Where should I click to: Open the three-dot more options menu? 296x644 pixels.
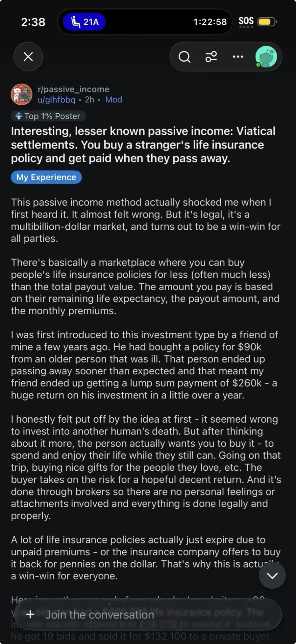coord(238,57)
